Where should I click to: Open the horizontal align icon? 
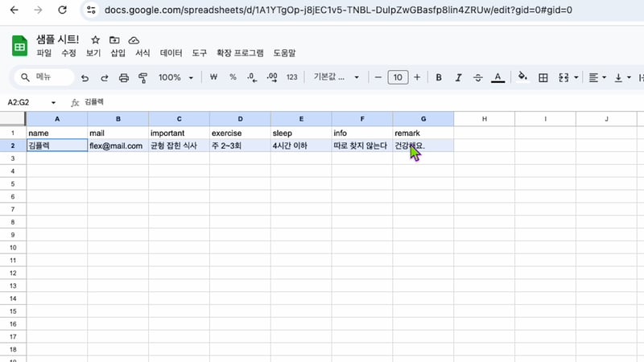(593, 77)
